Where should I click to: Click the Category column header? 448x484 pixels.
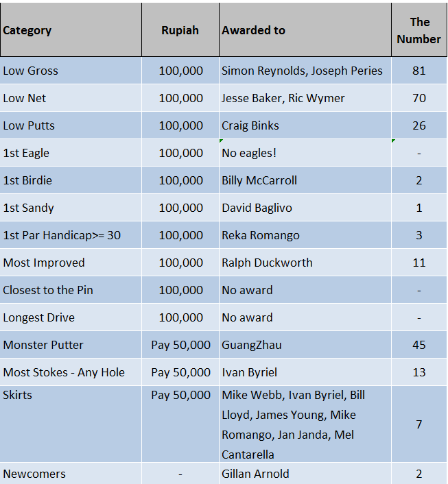(x=27, y=30)
